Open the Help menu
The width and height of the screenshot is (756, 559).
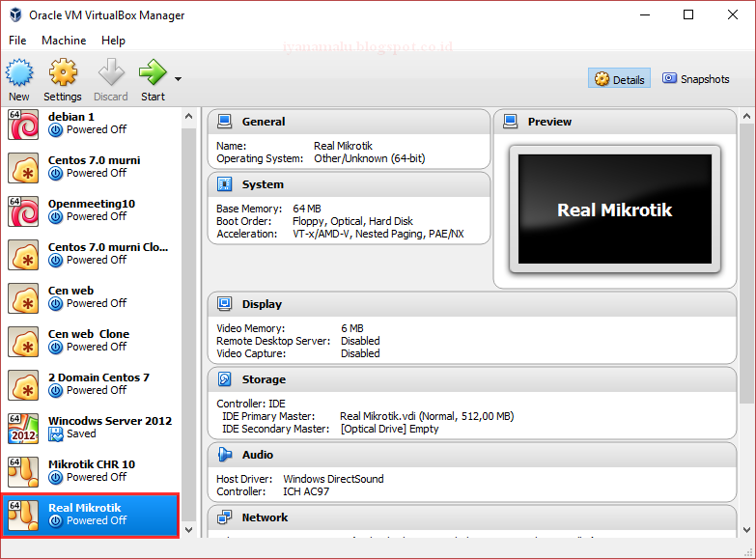coord(113,41)
